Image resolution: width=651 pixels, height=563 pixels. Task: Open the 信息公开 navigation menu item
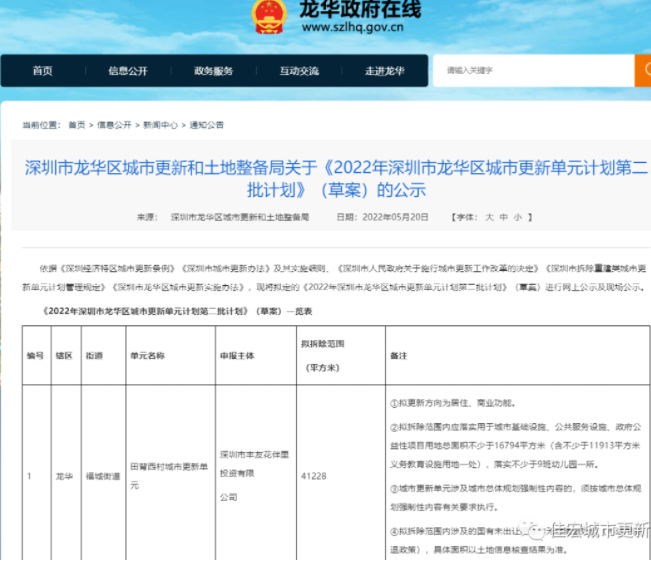pyautogui.click(x=127, y=71)
